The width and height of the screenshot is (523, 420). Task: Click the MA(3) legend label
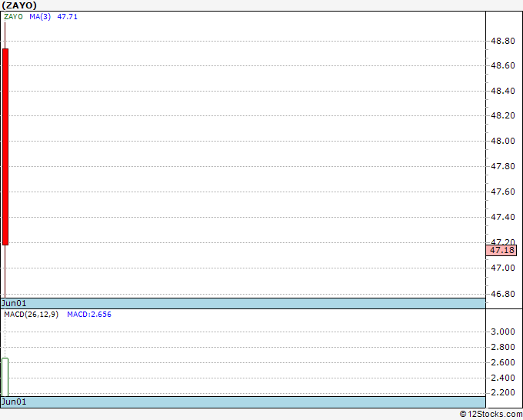point(40,17)
